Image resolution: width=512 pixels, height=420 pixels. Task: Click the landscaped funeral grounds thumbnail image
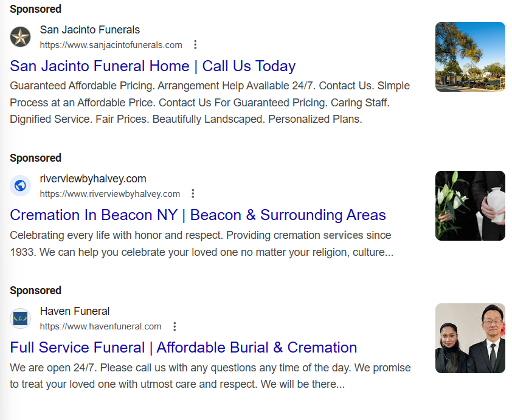(469, 57)
